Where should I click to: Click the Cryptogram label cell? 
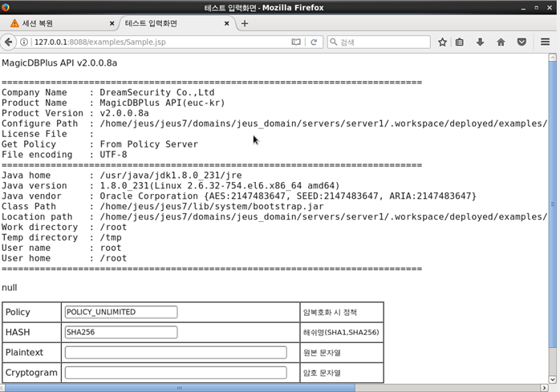pyautogui.click(x=32, y=373)
